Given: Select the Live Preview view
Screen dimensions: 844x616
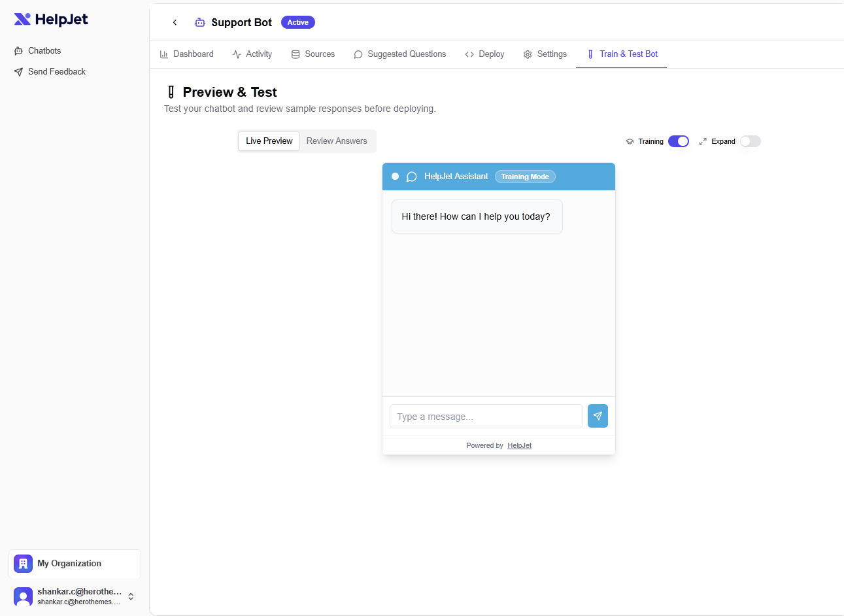Looking at the screenshot, I should tap(269, 141).
